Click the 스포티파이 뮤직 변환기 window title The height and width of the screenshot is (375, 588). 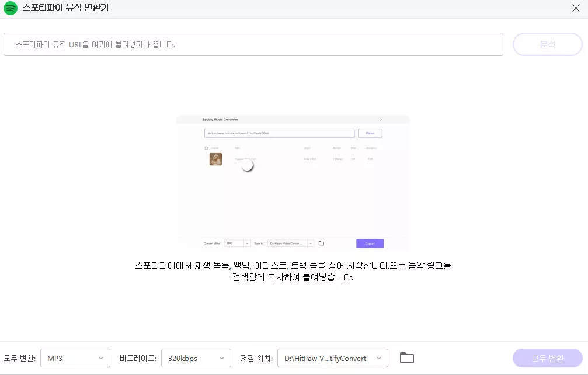click(x=65, y=8)
